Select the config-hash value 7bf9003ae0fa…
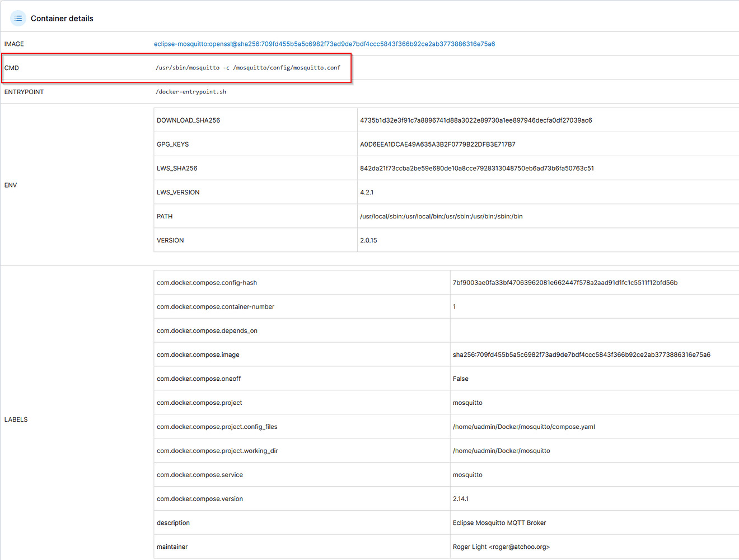The image size is (739, 560). [x=565, y=283]
